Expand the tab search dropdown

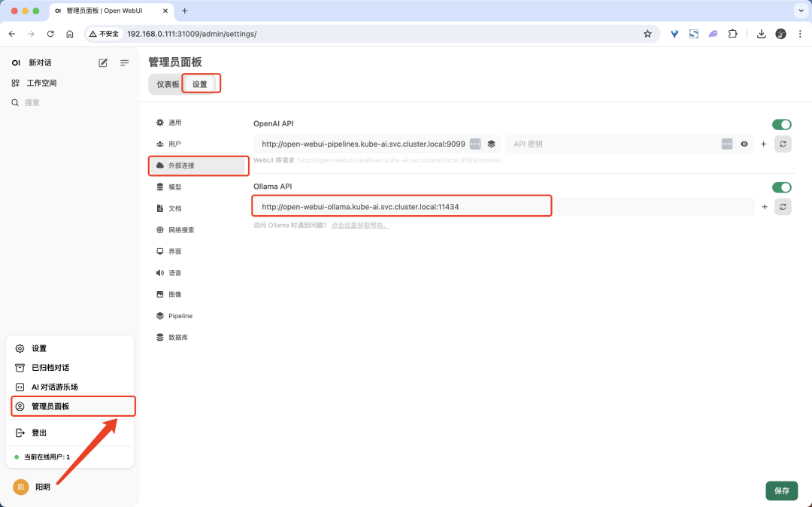(801, 11)
